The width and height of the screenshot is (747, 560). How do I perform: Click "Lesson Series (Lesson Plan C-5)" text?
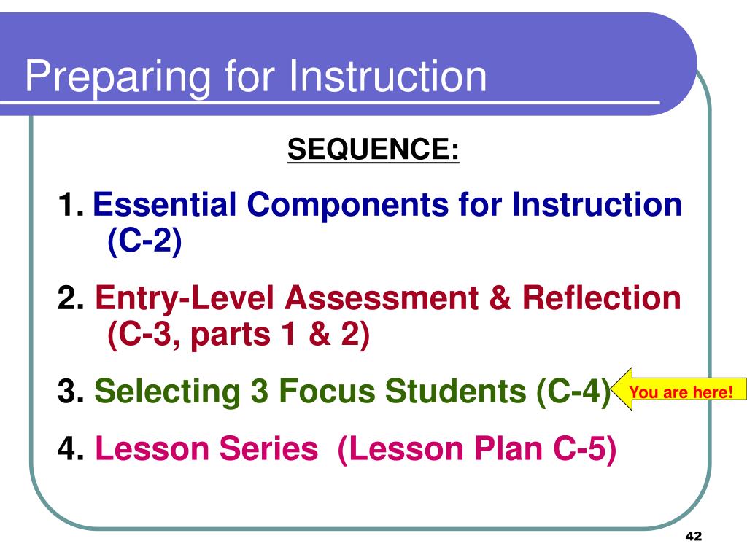(356, 448)
